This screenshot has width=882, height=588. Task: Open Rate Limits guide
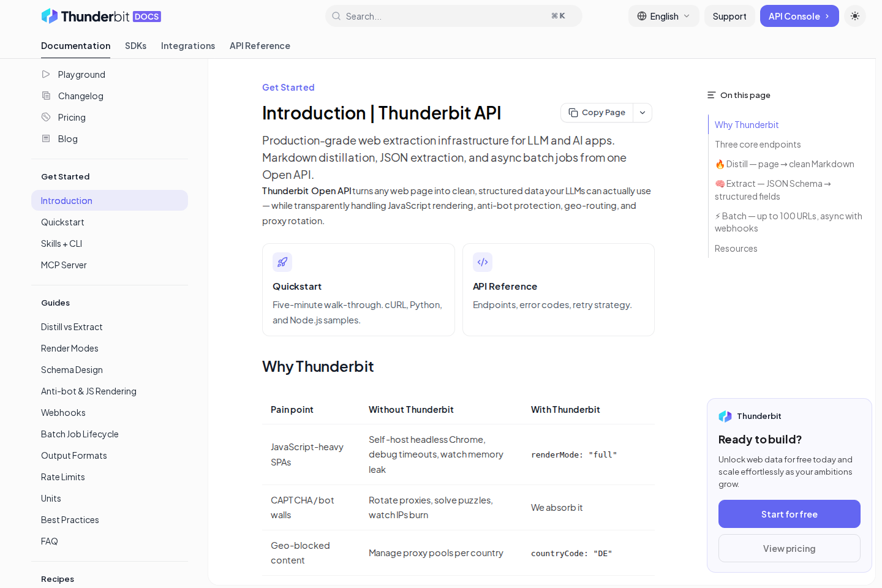pyautogui.click(x=110, y=477)
